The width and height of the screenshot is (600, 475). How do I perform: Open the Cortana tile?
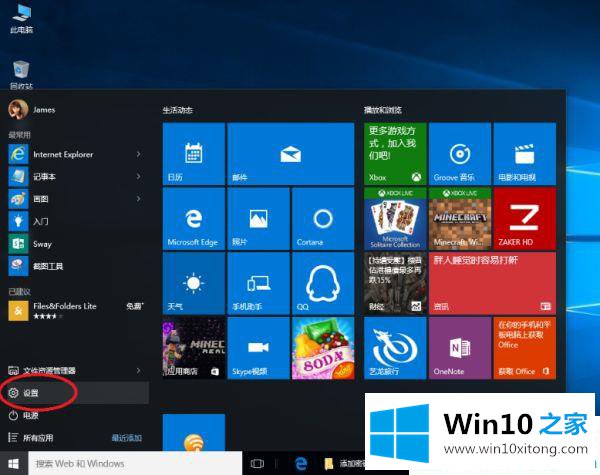point(323,219)
